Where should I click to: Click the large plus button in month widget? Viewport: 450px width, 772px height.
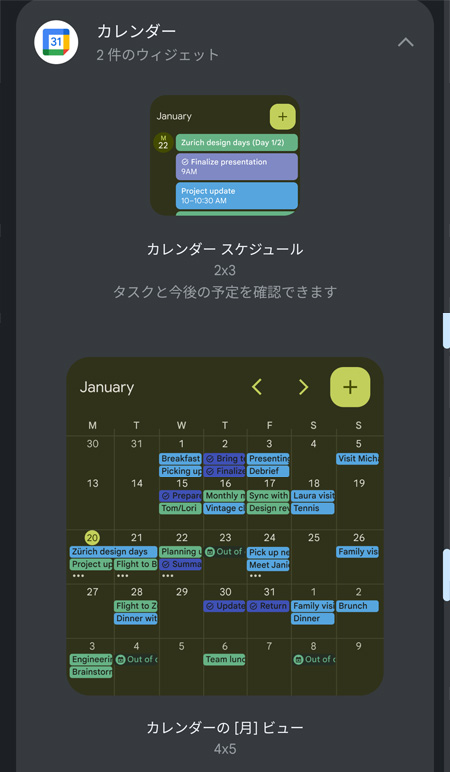click(x=350, y=387)
